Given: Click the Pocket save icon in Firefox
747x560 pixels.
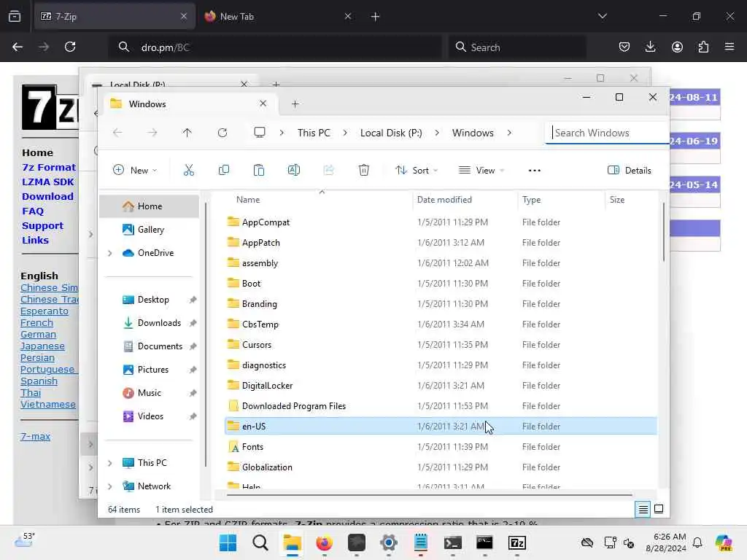Looking at the screenshot, I should click(624, 47).
